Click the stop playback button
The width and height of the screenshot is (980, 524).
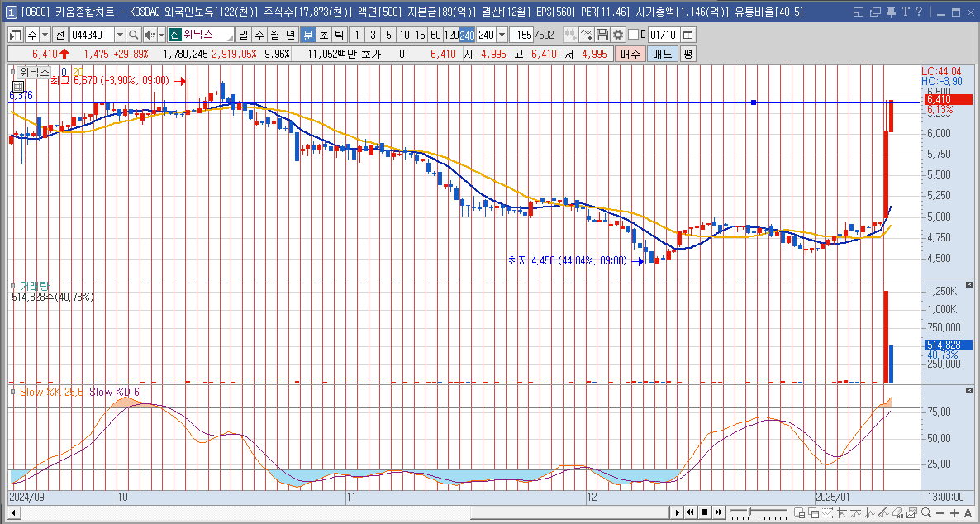click(705, 512)
